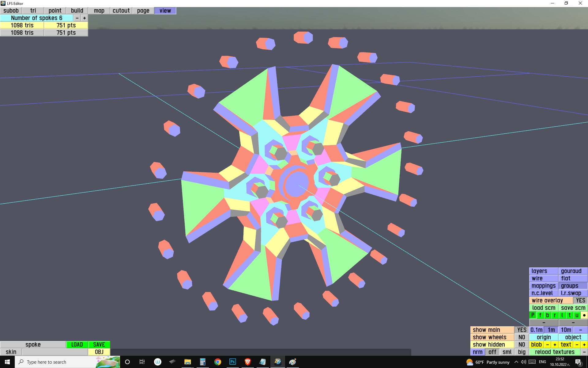Select the 10m grid size option
Screen dimensions: 588x368
tap(566, 330)
